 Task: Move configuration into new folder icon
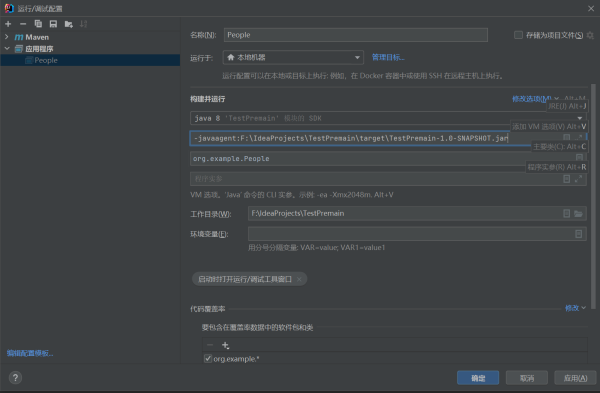click(68, 24)
